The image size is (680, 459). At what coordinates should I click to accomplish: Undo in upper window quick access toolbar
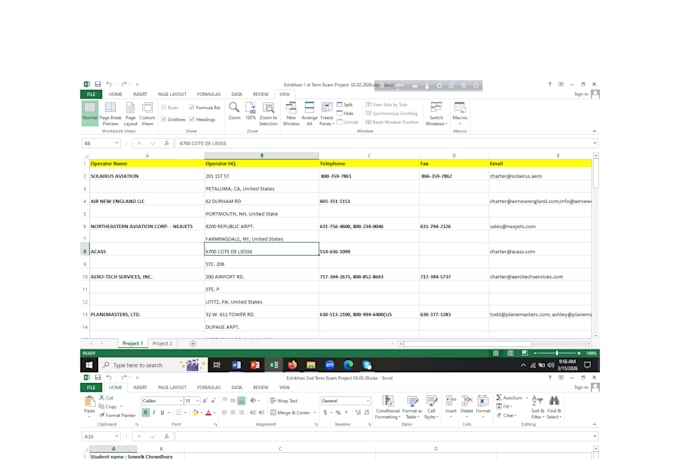(109, 84)
